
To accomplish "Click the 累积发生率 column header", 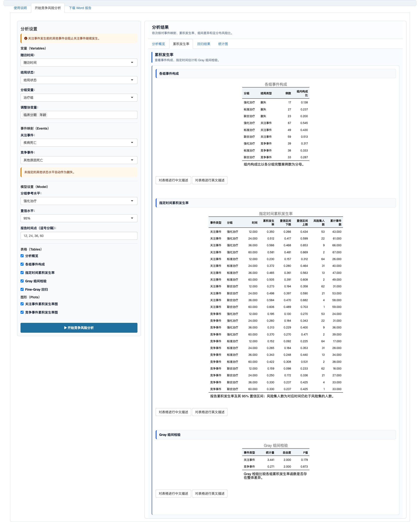I will pos(269,222).
